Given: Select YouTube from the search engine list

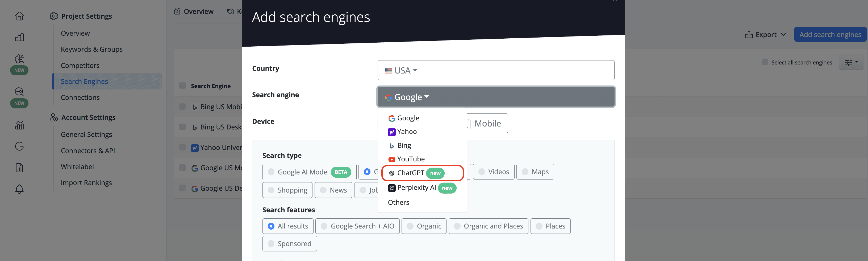Looking at the screenshot, I should 422,159.
